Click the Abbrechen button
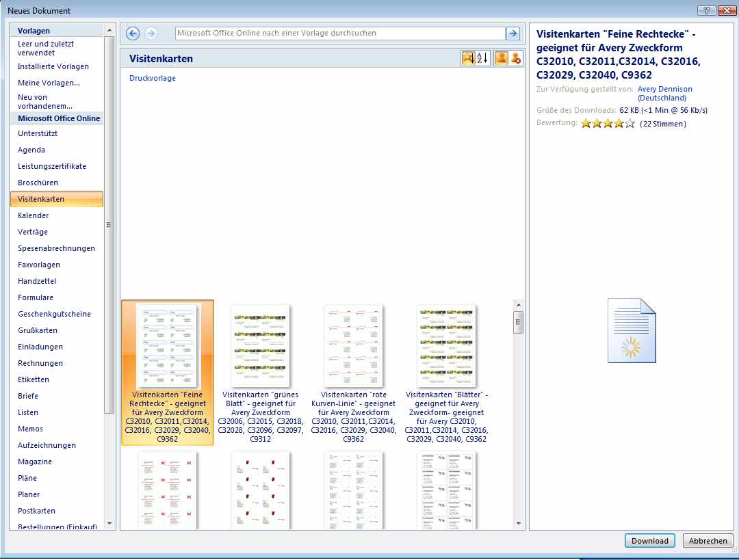 point(708,541)
